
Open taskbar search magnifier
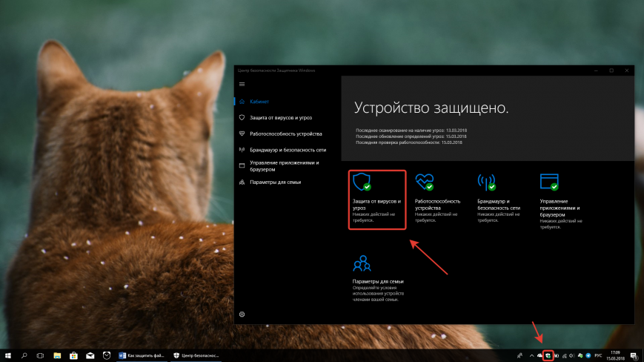click(x=24, y=355)
